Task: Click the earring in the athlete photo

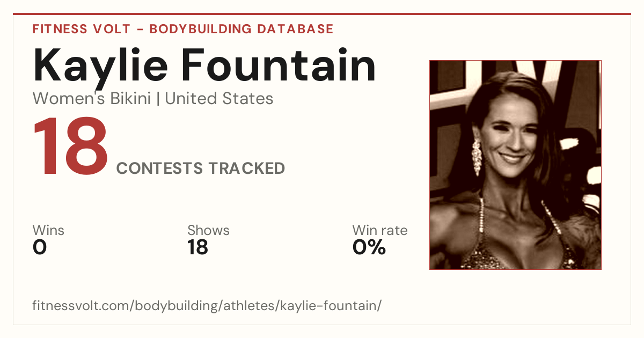Action: click(477, 157)
